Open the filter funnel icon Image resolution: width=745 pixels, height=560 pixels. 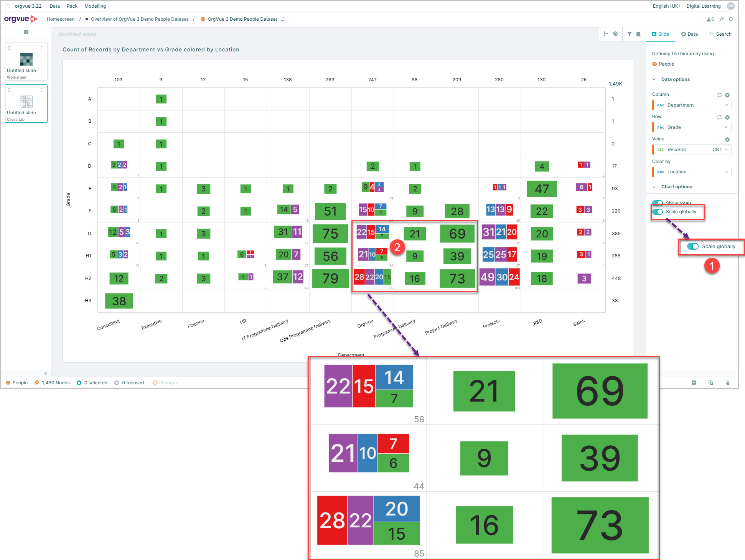[630, 34]
